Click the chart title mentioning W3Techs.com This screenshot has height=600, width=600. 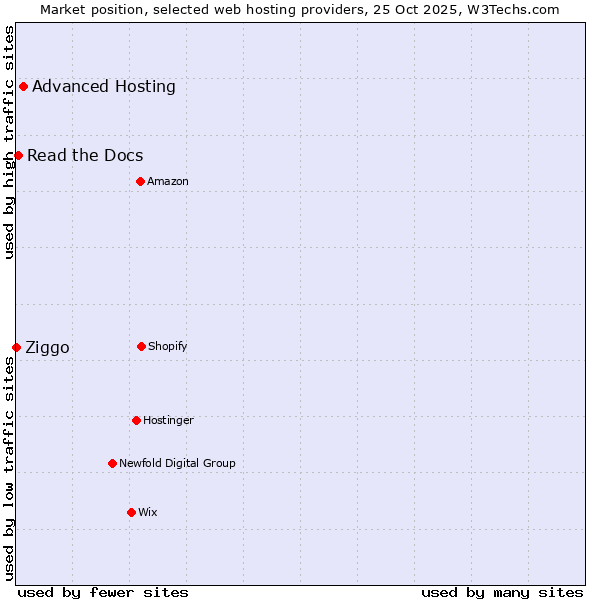tap(300, 9)
